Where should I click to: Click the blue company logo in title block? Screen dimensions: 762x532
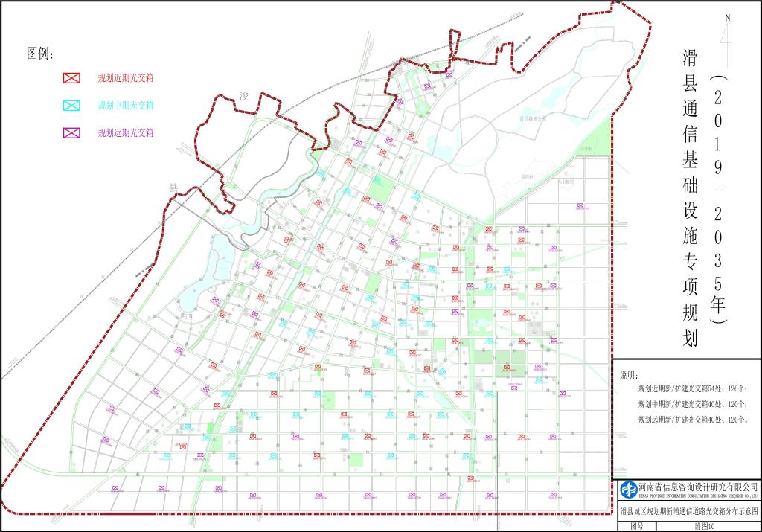(630, 490)
